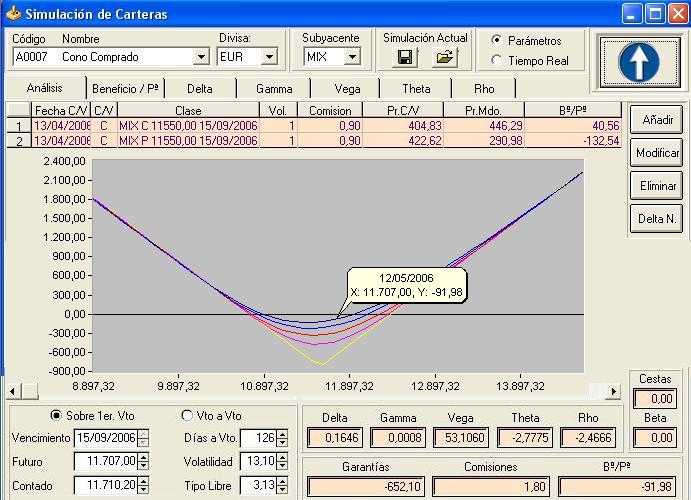Choose the Sobre 1er. Vto option
691x500 pixels.
(56, 415)
